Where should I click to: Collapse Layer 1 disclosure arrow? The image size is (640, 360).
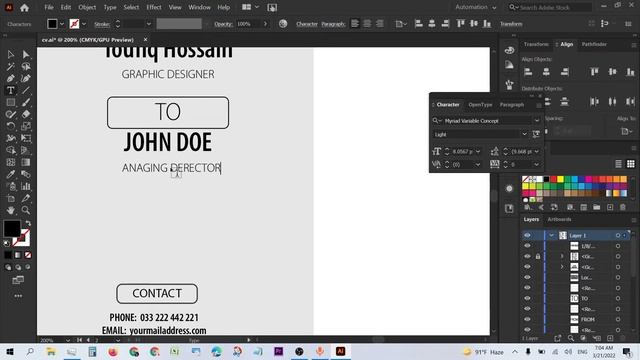(551, 236)
